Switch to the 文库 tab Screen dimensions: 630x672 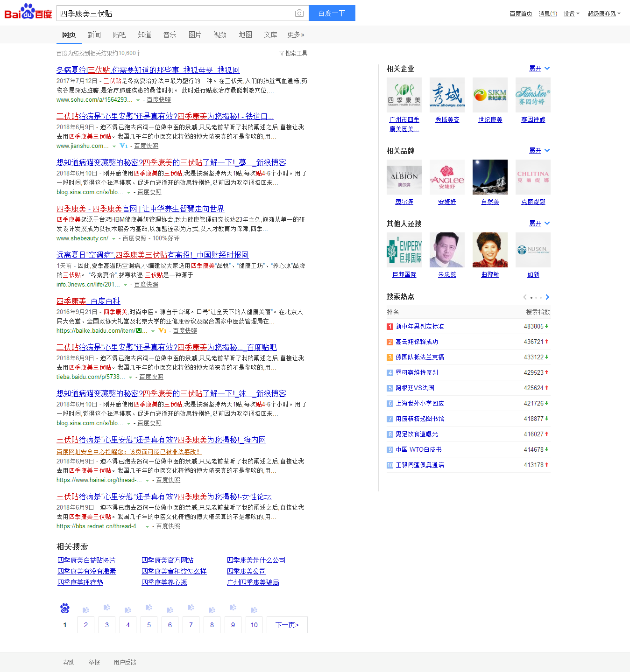270,35
